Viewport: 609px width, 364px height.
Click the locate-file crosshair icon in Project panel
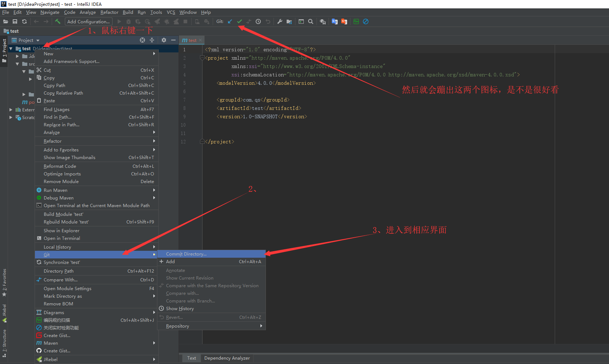(x=142, y=40)
